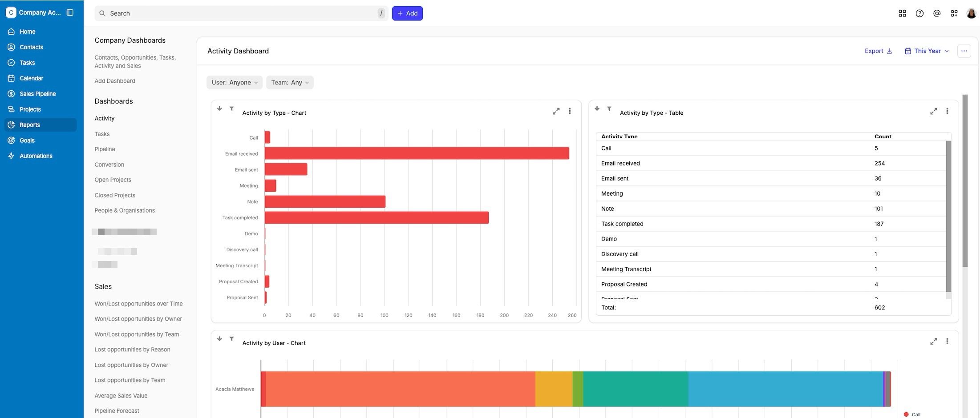Open the help question mark icon

coord(919,13)
